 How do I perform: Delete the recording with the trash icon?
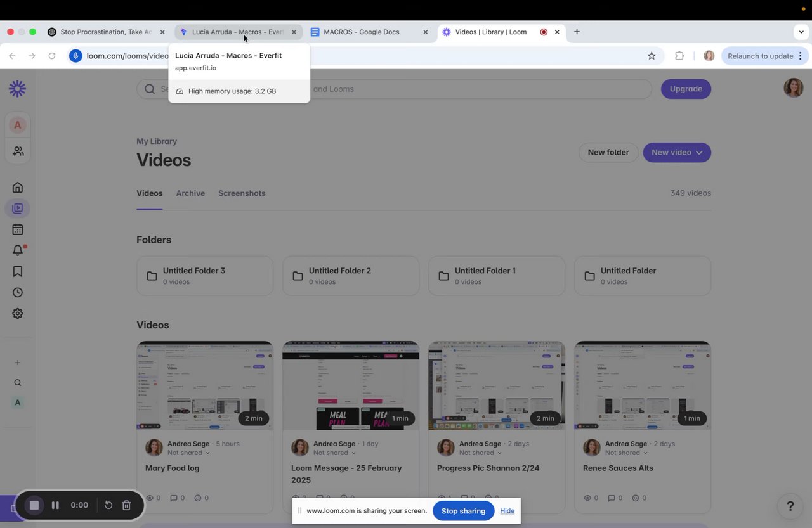pos(126,505)
